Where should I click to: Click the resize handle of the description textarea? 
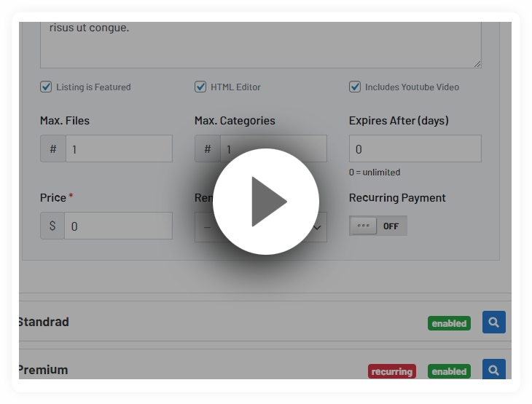click(477, 64)
